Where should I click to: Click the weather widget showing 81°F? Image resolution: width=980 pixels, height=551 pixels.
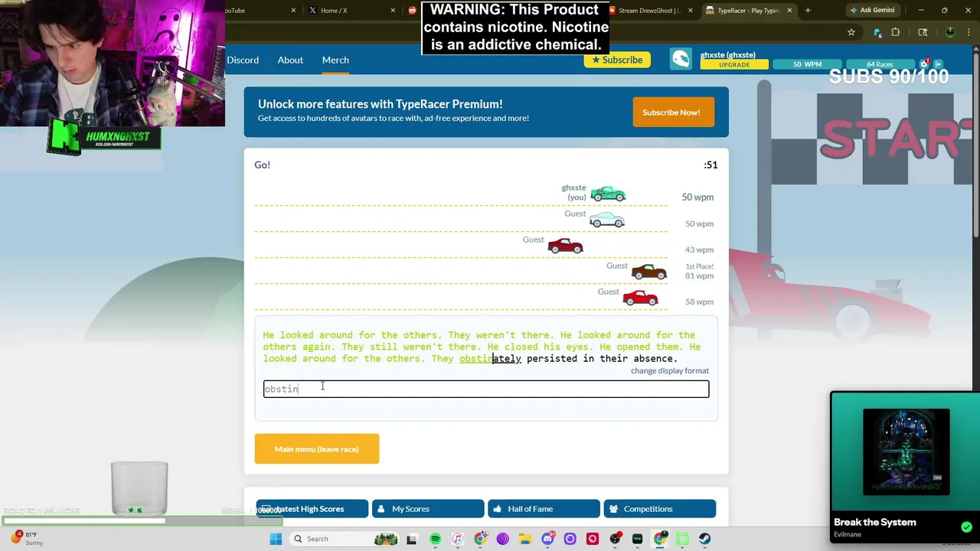pyautogui.click(x=26, y=539)
